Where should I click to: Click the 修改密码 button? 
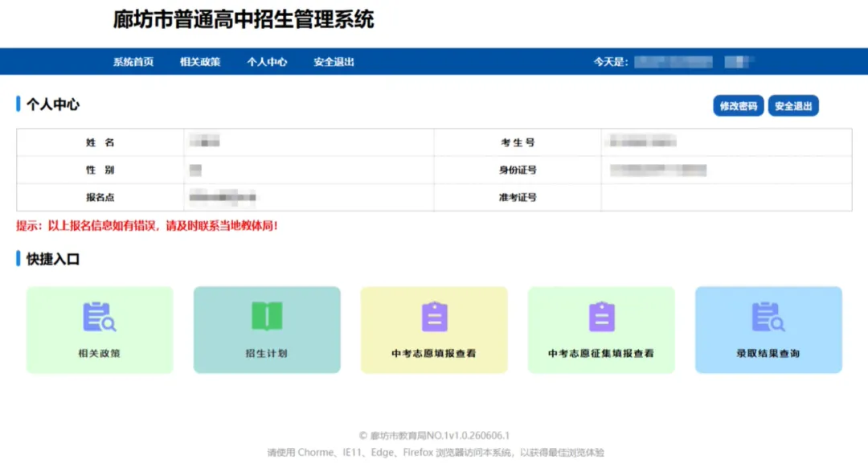[739, 106]
